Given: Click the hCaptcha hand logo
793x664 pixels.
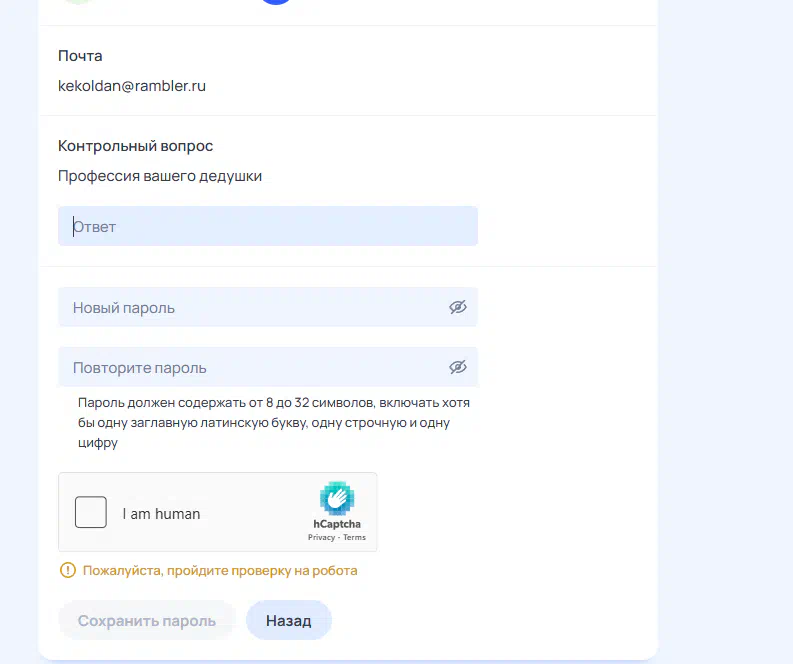Looking at the screenshot, I should [337, 498].
